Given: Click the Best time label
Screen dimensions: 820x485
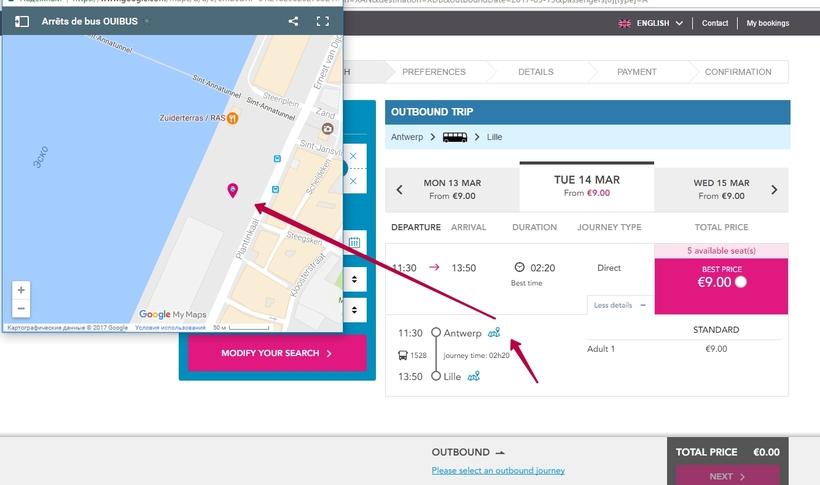Looking at the screenshot, I should point(527,283).
